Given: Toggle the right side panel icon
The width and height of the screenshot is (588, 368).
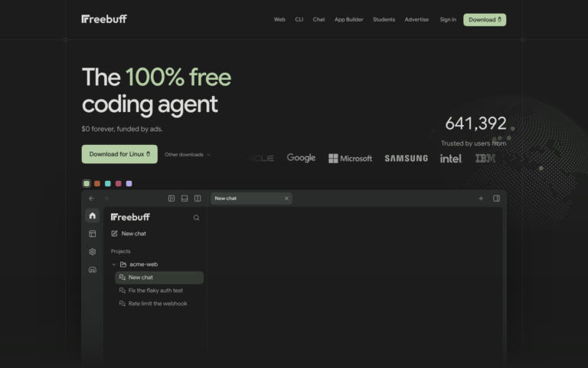Looking at the screenshot, I should [x=496, y=199].
